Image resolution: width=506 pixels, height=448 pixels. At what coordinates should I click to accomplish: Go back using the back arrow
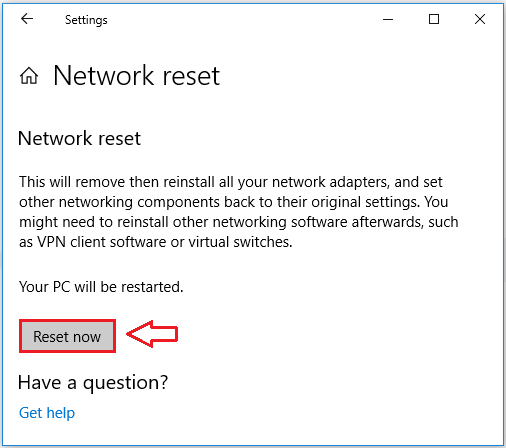click(27, 19)
